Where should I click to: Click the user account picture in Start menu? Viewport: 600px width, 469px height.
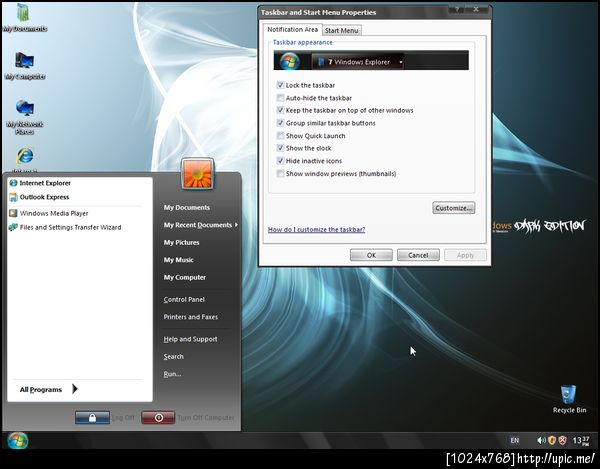click(x=197, y=174)
